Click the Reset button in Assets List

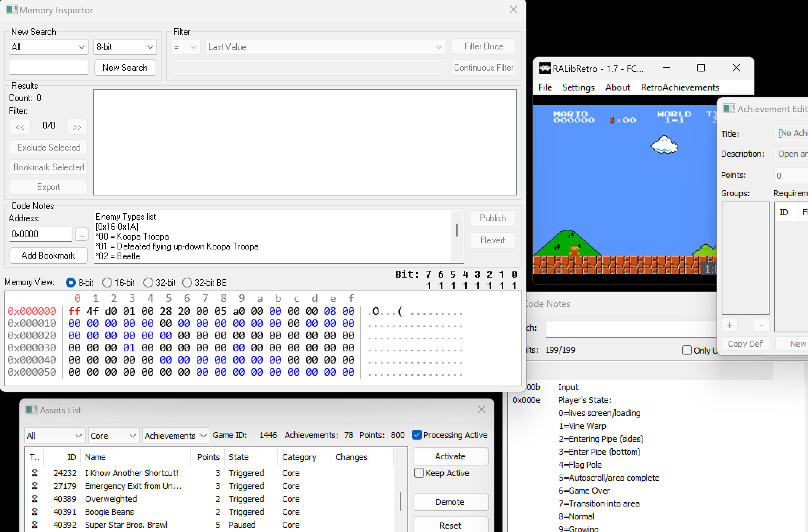(x=450, y=525)
